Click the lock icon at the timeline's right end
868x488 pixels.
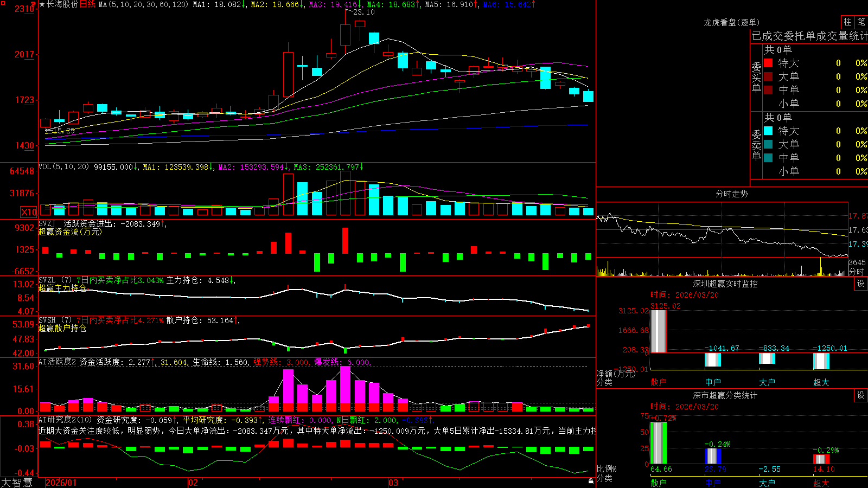point(591,481)
